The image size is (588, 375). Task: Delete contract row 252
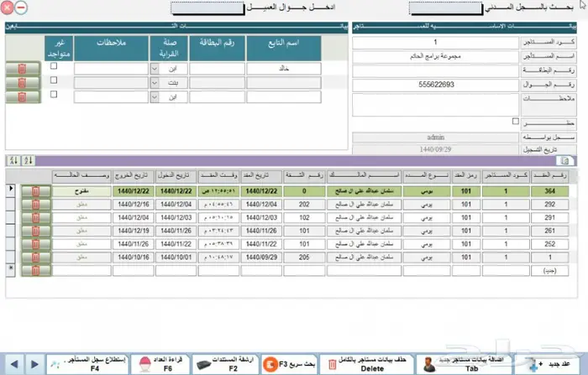tap(35, 244)
